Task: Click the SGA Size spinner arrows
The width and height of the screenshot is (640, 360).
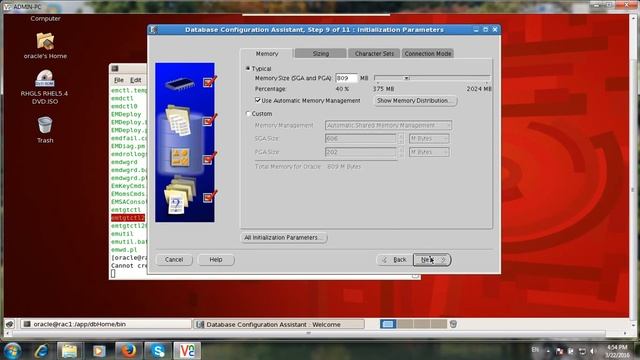Action: 400,138
